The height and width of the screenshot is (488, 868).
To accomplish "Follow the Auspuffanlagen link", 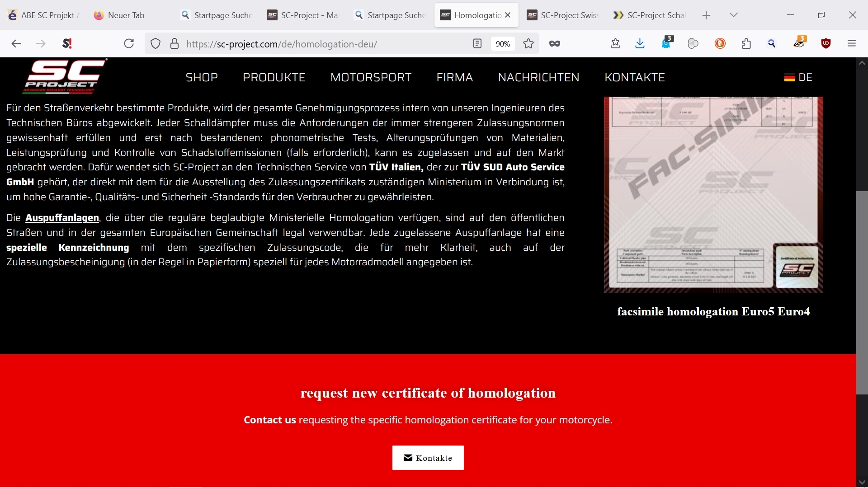I will click(62, 218).
